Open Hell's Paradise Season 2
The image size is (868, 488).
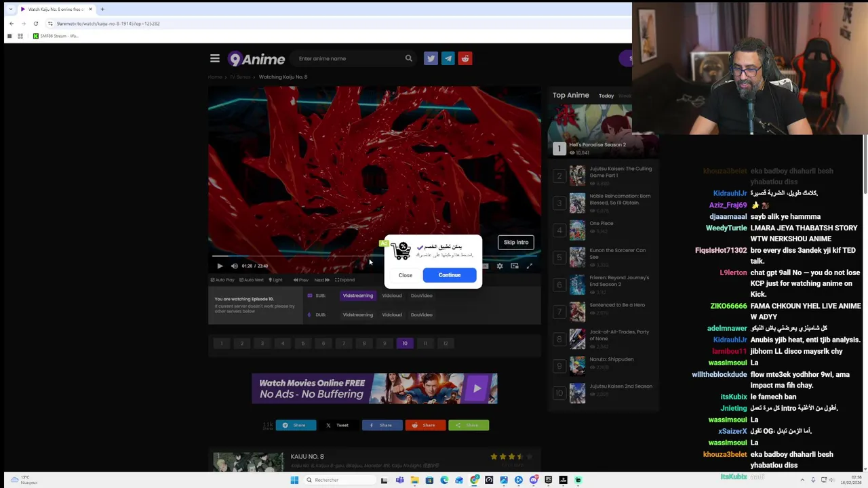(597, 144)
